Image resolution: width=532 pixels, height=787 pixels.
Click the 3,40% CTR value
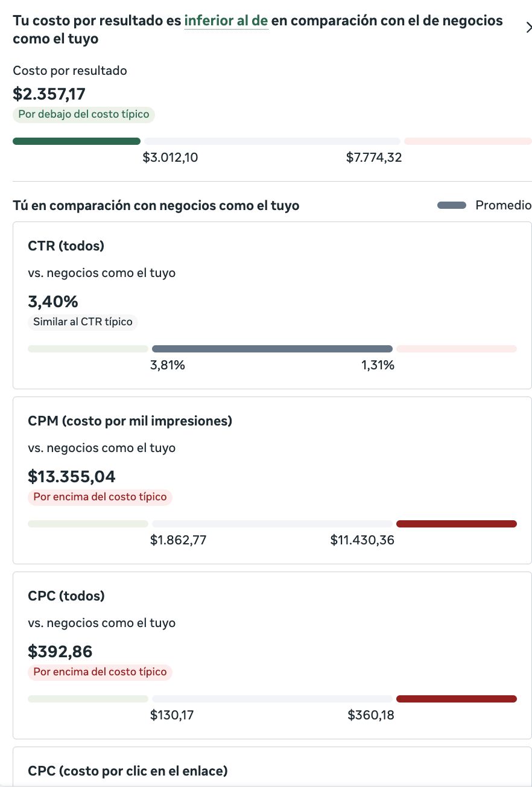click(53, 302)
